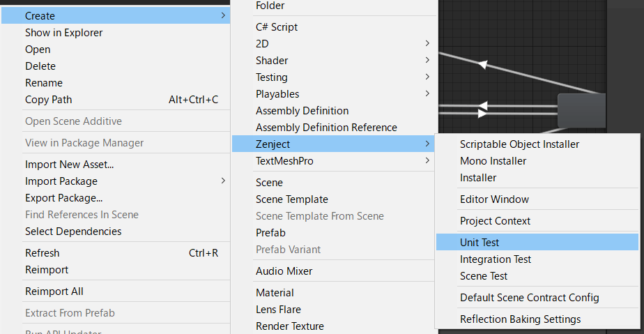Click Scriptable Object Installer option
The width and height of the screenshot is (644, 334).
click(x=519, y=144)
